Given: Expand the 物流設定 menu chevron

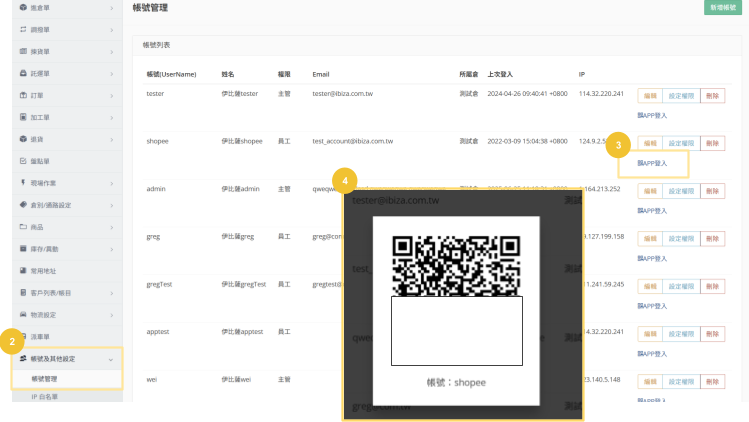Looking at the screenshot, I should tap(111, 315).
